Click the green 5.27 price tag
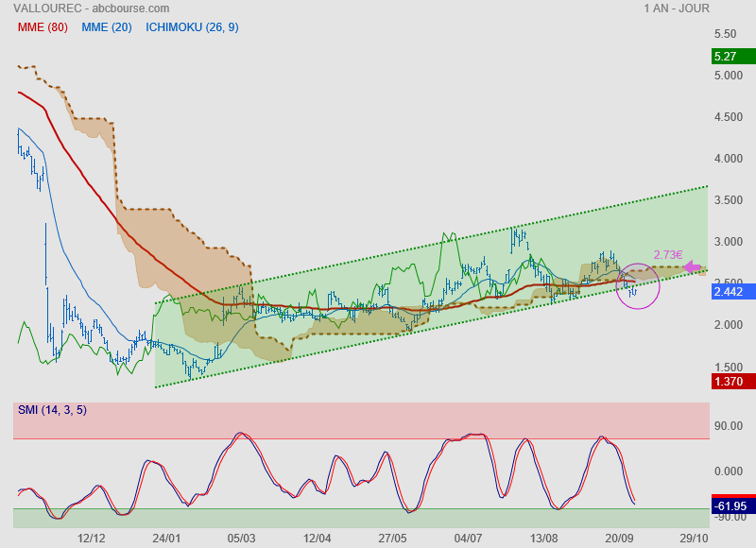The width and height of the screenshot is (756, 548). pos(733,57)
